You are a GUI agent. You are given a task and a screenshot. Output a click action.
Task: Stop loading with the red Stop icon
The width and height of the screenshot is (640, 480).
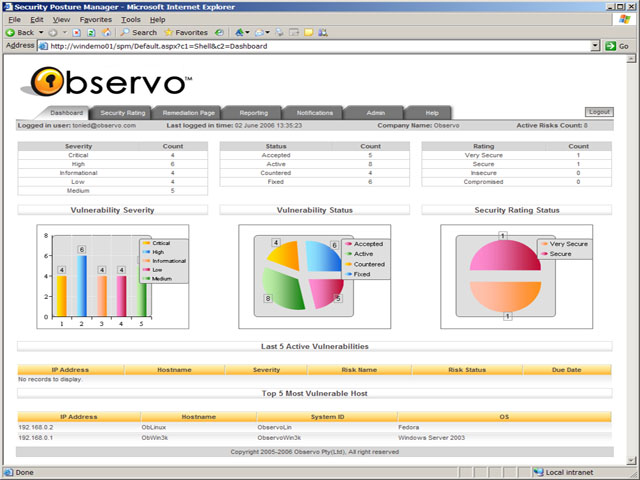(76, 33)
